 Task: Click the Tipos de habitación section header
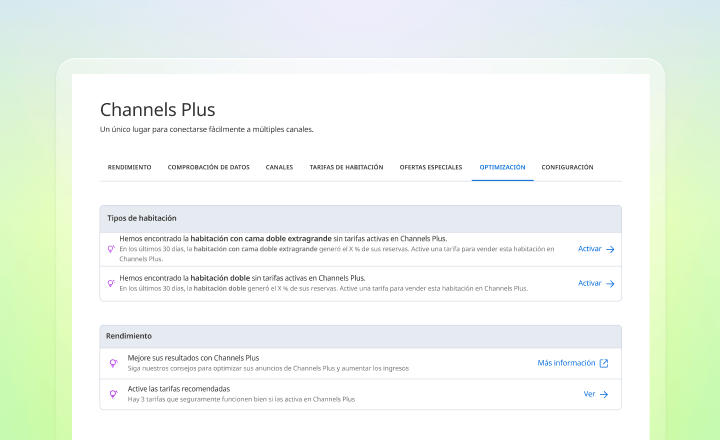coord(141,217)
